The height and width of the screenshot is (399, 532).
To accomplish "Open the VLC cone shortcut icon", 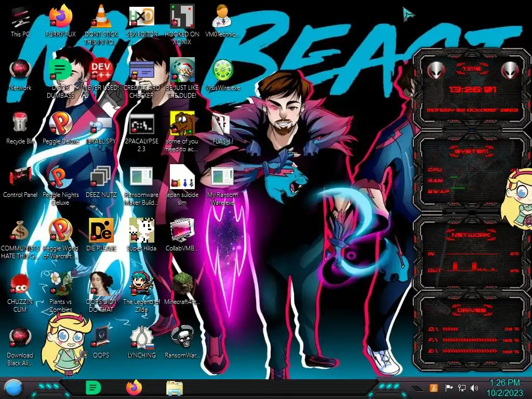I will 101,16.
